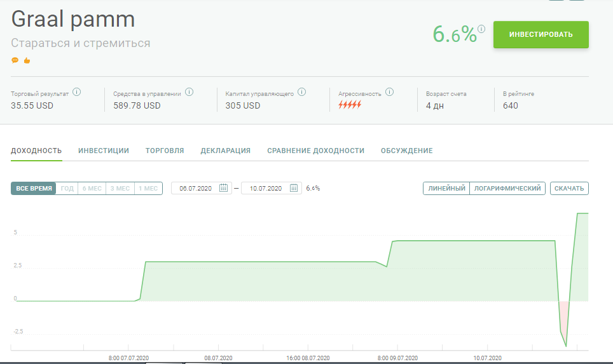Select the 3 МЕС period
613x364 pixels.
point(120,188)
